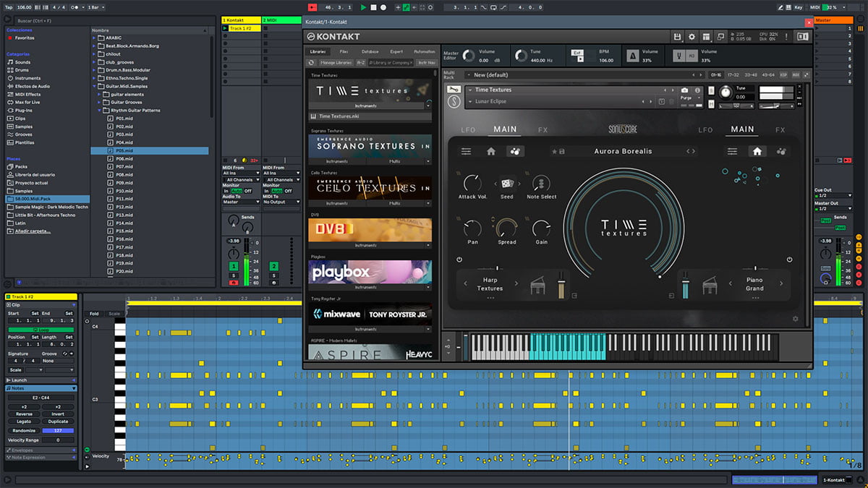Open left layer mixer sliders view
This screenshot has width=868, height=488.
(x=467, y=151)
